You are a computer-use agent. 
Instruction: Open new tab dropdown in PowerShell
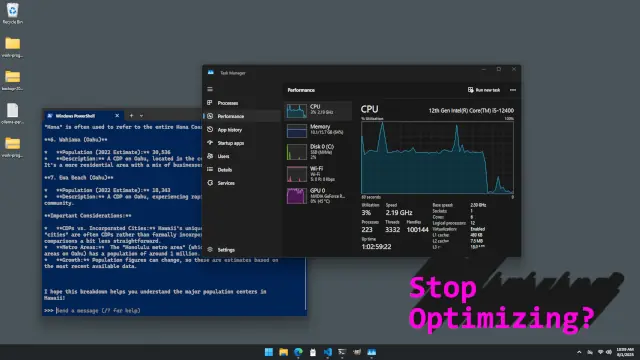click(141, 116)
